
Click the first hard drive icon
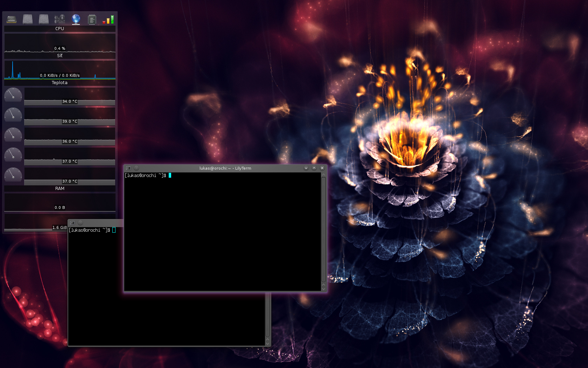click(28, 19)
